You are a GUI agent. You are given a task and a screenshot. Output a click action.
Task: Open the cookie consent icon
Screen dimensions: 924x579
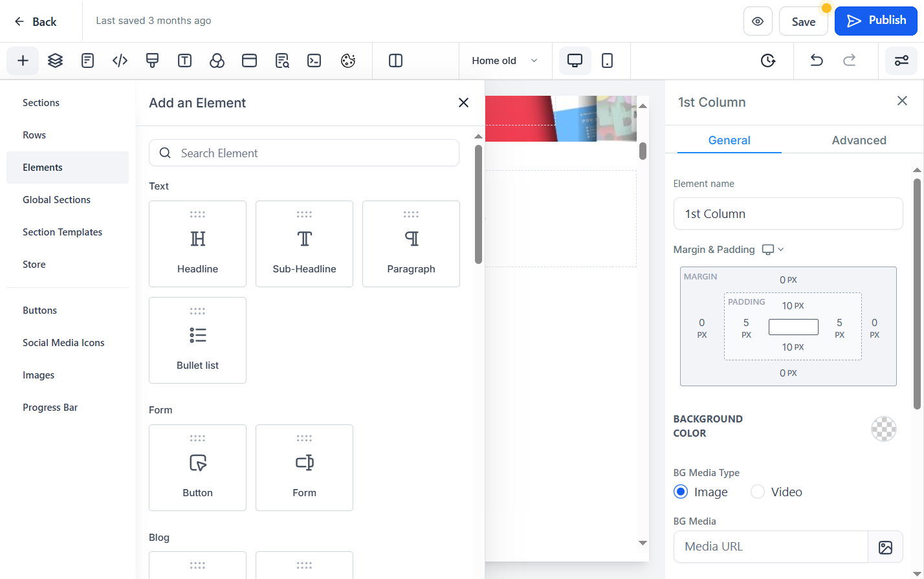click(348, 61)
